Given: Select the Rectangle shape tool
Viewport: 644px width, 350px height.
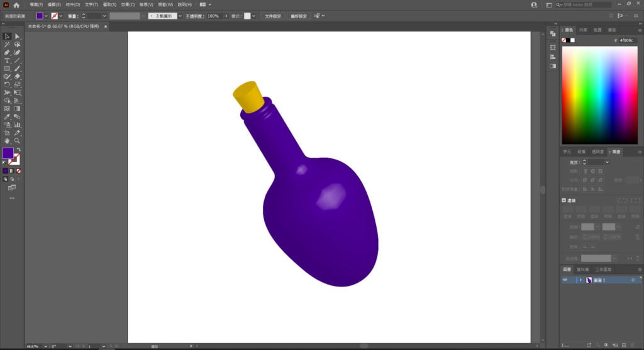Looking at the screenshot, I should point(7,68).
